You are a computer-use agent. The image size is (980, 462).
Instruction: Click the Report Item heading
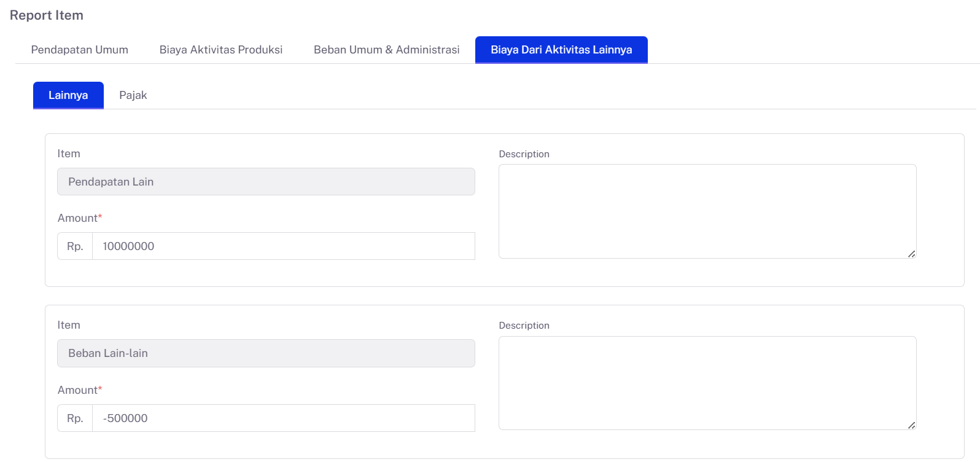pyautogui.click(x=47, y=15)
